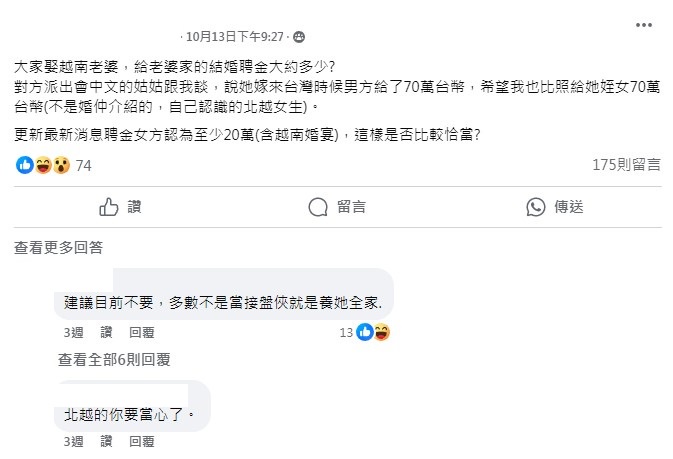This screenshot has height=459, width=673.
Task: Click the second comment's 3週 timestamp
Action: coord(74,441)
